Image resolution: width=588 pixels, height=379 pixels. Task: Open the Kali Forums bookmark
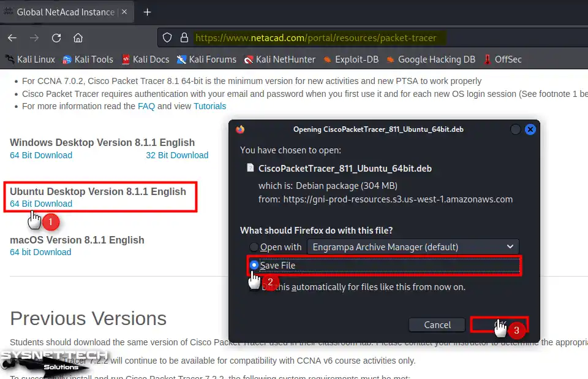[x=206, y=59]
